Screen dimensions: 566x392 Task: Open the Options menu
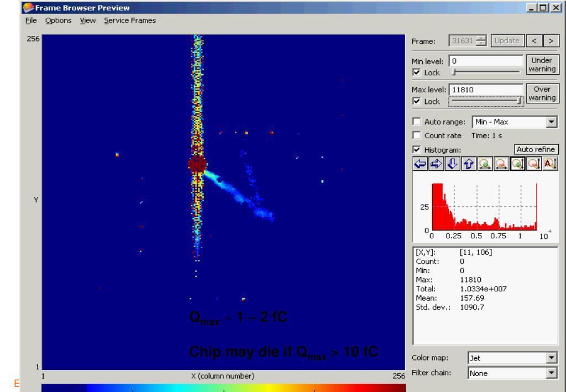[x=58, y=20]
